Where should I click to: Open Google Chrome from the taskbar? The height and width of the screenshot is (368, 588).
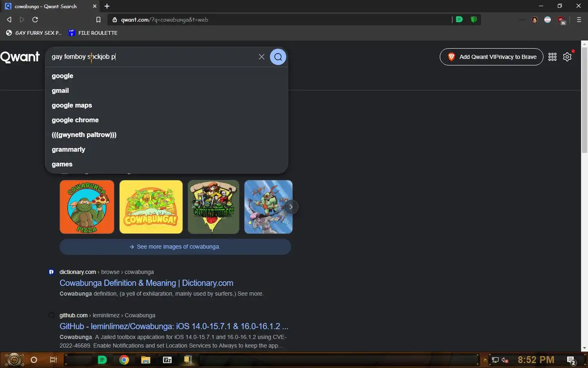click(x=124, y=360)
